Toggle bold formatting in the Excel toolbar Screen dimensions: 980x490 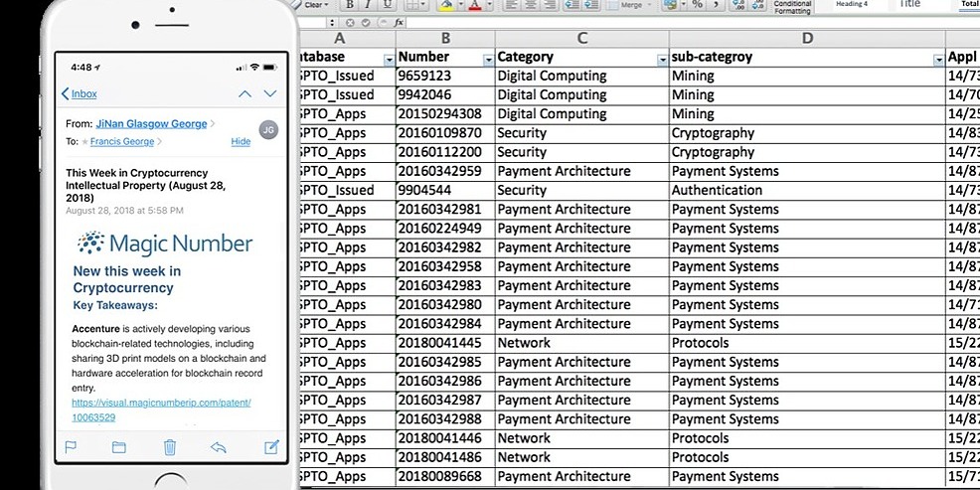[350, 4]
